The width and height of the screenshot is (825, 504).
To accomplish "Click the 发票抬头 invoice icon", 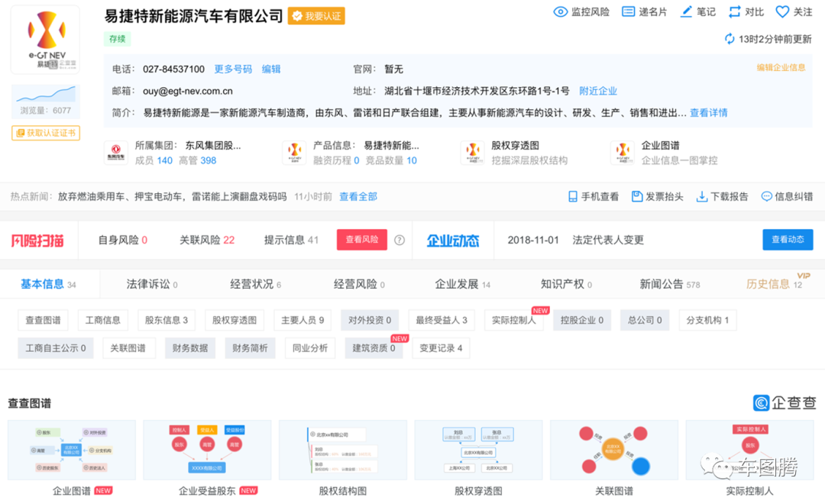I will pyautogui.click(x=636, y=197).
